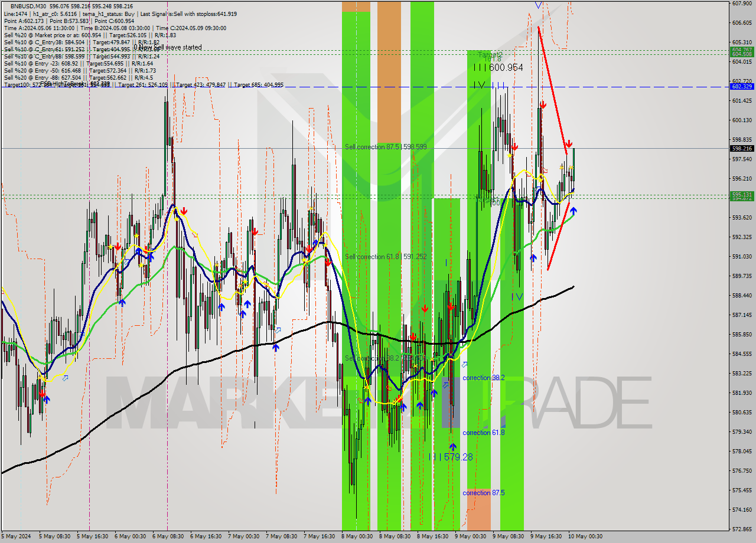
Task: Click the 'Time A:2024.05.06 11:30:00' info text
Action: (x=39, y=28)
